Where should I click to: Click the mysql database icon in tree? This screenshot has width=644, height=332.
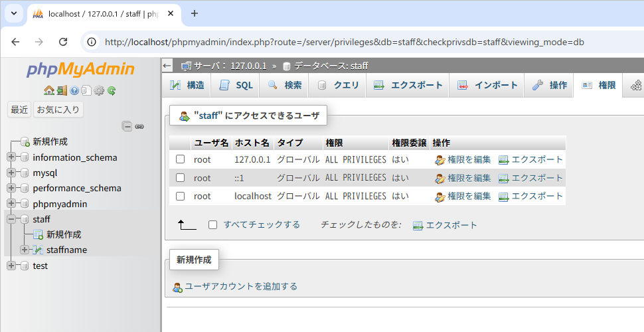[x=25, y=173]
